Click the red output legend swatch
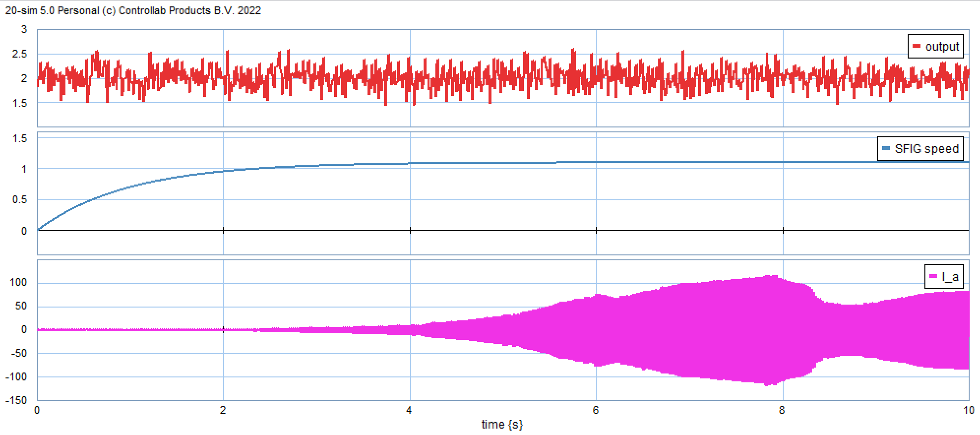 (x=917, y=46)
